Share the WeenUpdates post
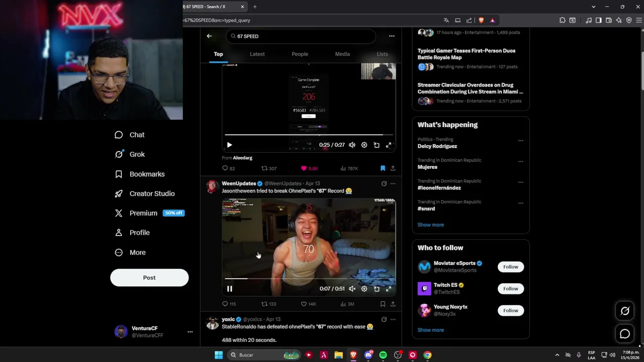Screen dimensions: 644x362 393,304
